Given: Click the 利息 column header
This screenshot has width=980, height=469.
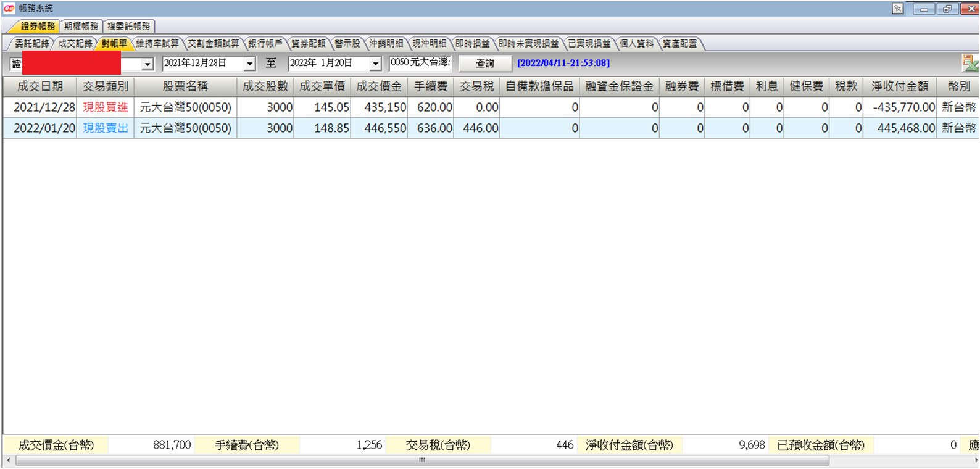Looking at the screenshot, I should coord(767,86).
